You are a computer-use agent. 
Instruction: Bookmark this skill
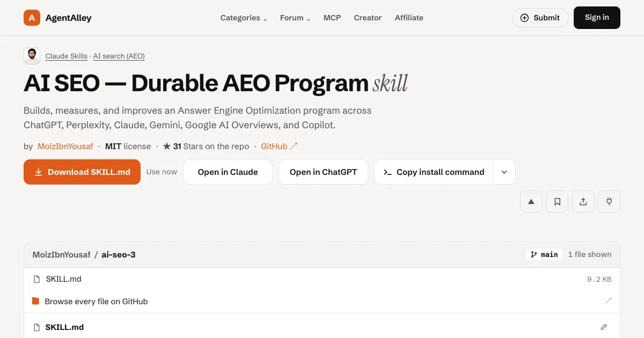click(557, 202)
